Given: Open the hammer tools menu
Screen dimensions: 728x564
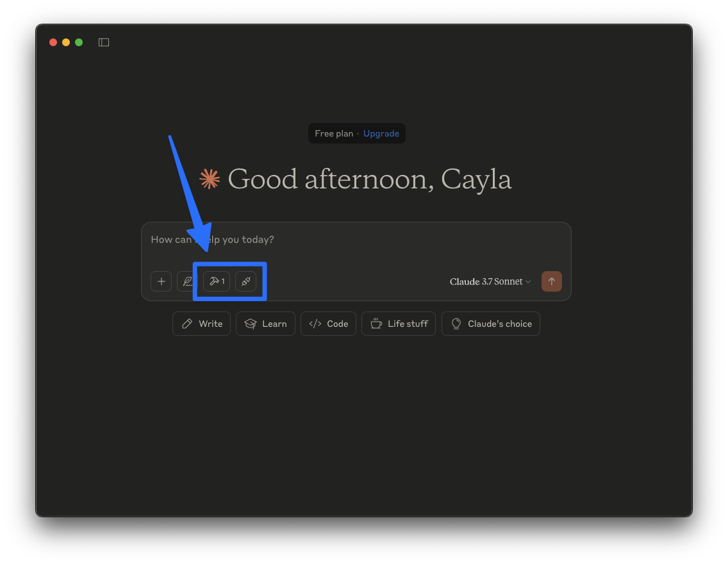Looking at the screenshot, I should [x=217, y=281].
